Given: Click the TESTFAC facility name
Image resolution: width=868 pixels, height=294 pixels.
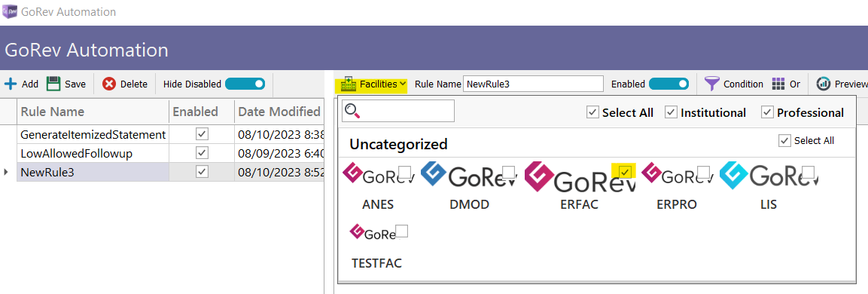Looking at the screenshot, I should pyautogui.click(x=376, y=263).
